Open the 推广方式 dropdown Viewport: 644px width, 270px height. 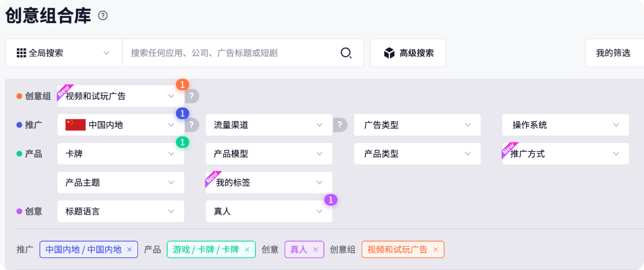566,153
